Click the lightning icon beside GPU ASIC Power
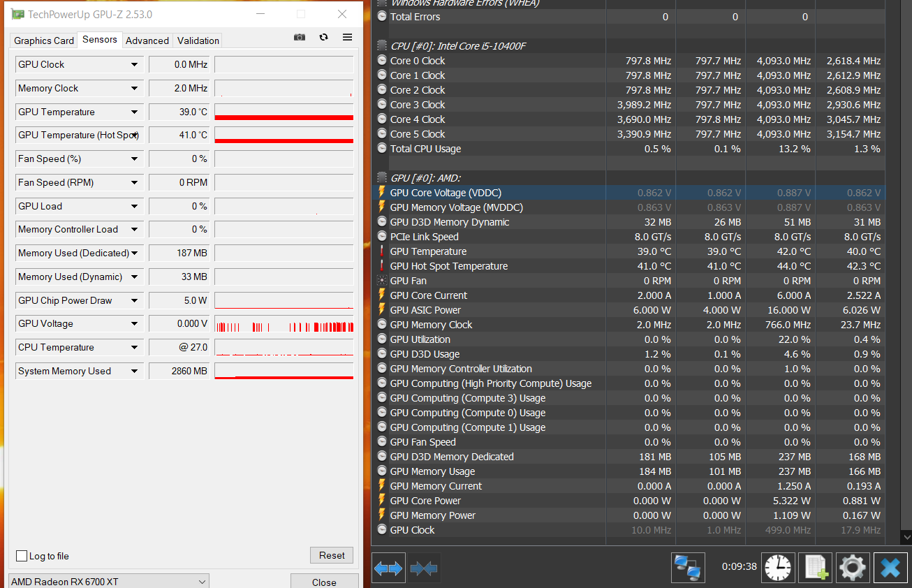 click(x=382, y=310)
